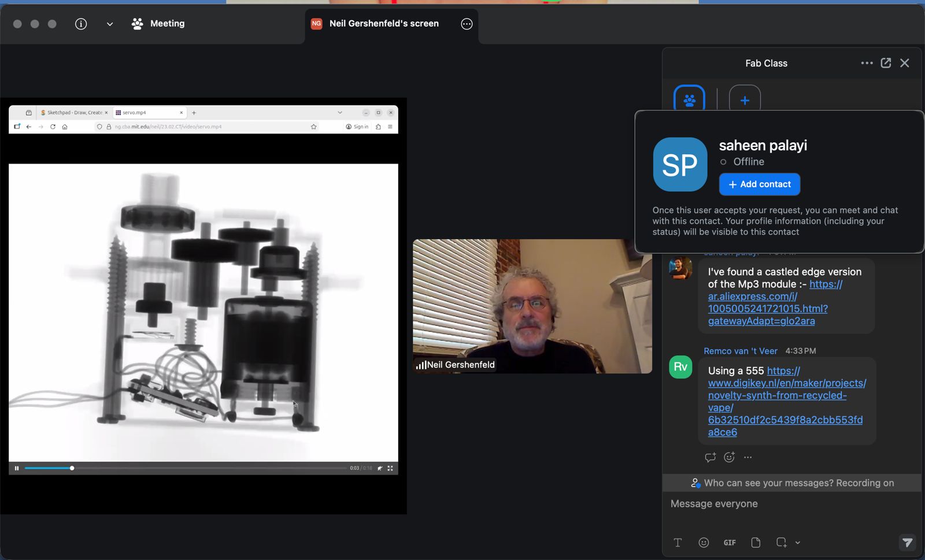Select the Sketchpad browser tab
Screen dimensions: 925x560
pyautogui.click(x=73, y=113)
